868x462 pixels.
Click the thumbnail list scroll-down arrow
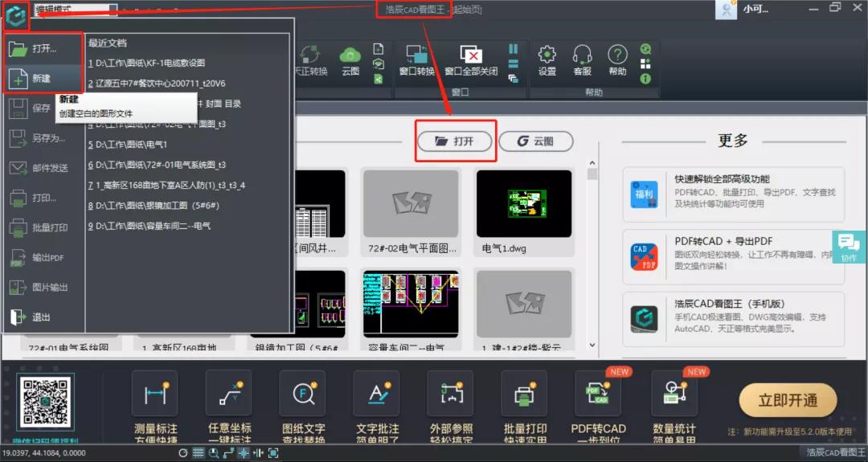[x=592, y=345]
